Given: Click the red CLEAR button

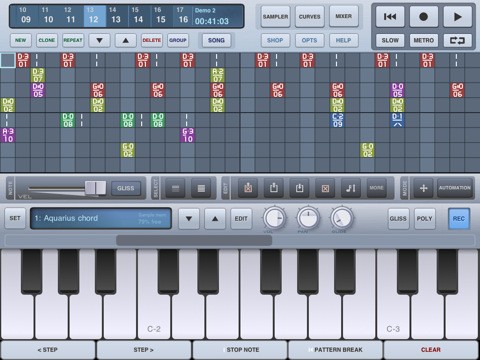Looking at the screenshot, I should point(431,350).
